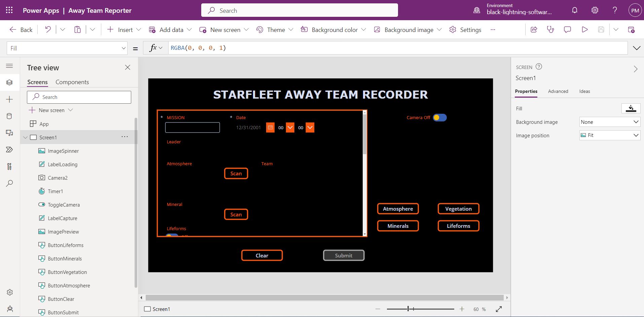Collapse the Screen1 tree node
This screenshot has height=317, width=644.
(x=25, y=137)
